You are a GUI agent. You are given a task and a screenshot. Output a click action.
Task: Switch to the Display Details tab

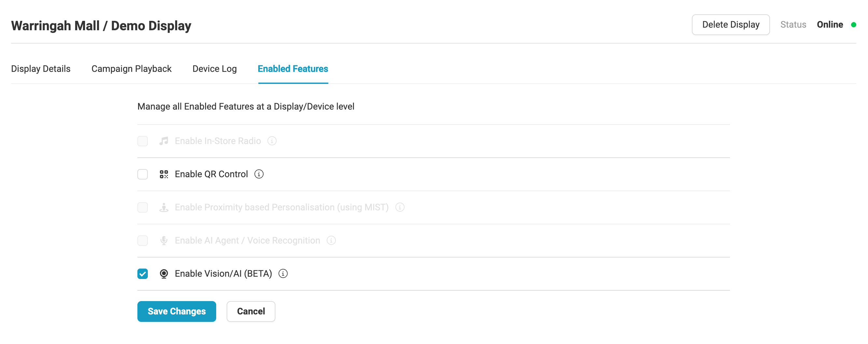pyautogui.click(x=41, y=69)
